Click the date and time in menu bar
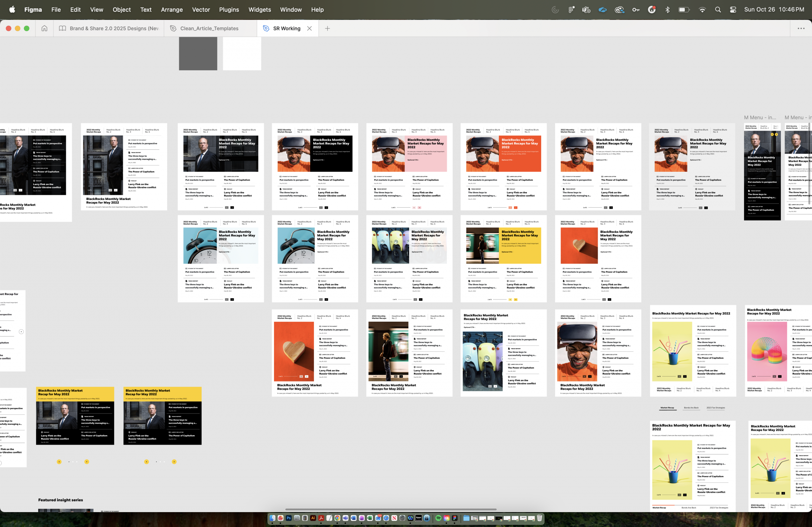The image size is (812, 527). click(x=774, y=10)
